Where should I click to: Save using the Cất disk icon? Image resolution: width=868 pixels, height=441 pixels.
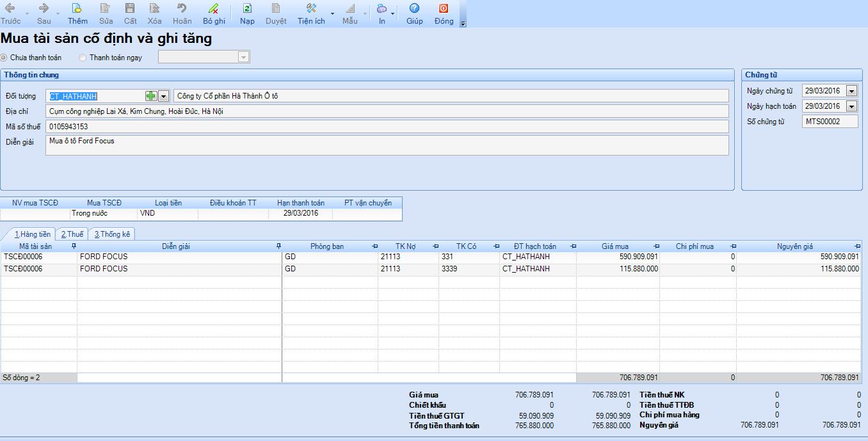click(130, 13)
